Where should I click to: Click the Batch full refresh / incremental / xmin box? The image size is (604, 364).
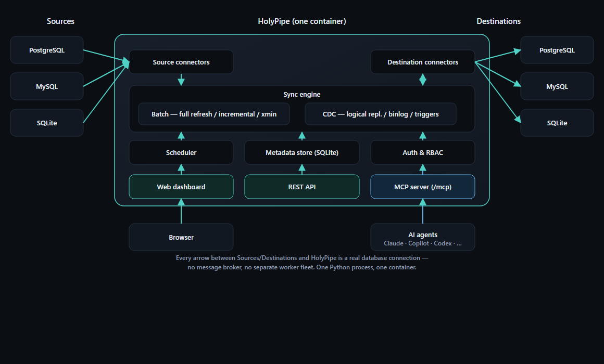214,114
